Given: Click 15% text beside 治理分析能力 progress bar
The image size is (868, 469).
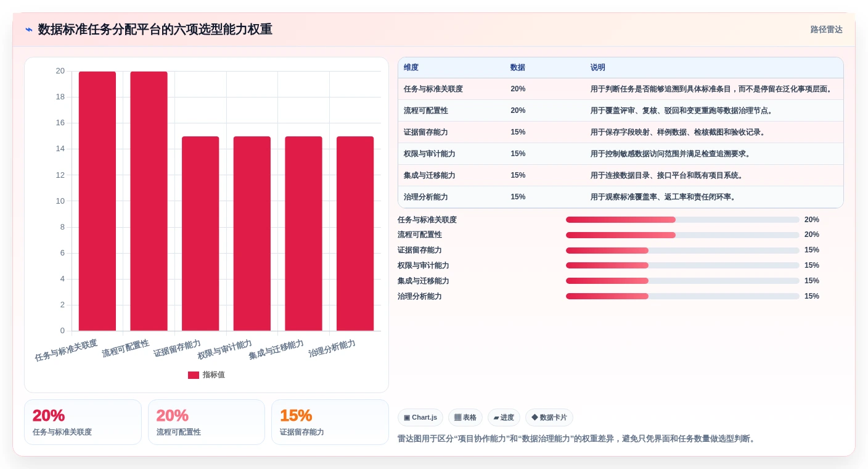Looking at the screenshot, I should point(812,296).
